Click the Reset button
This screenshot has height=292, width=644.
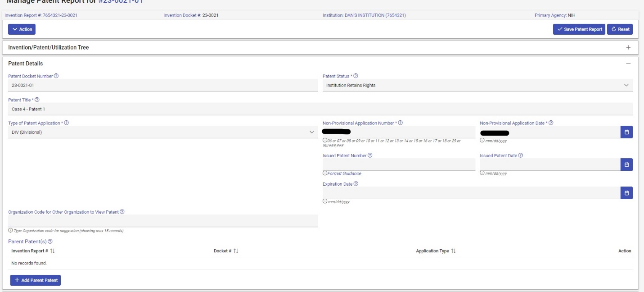point(620,29)
